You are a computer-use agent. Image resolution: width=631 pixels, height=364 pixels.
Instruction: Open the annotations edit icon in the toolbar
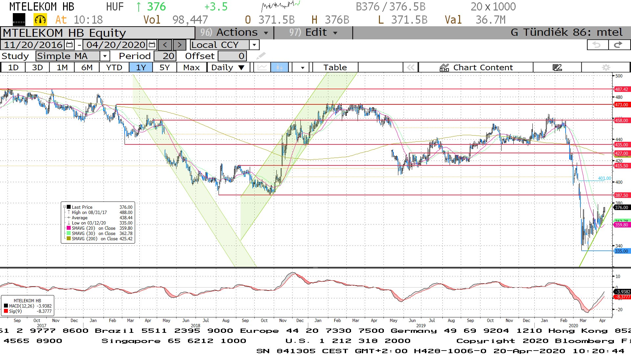(x=557, y=67)
